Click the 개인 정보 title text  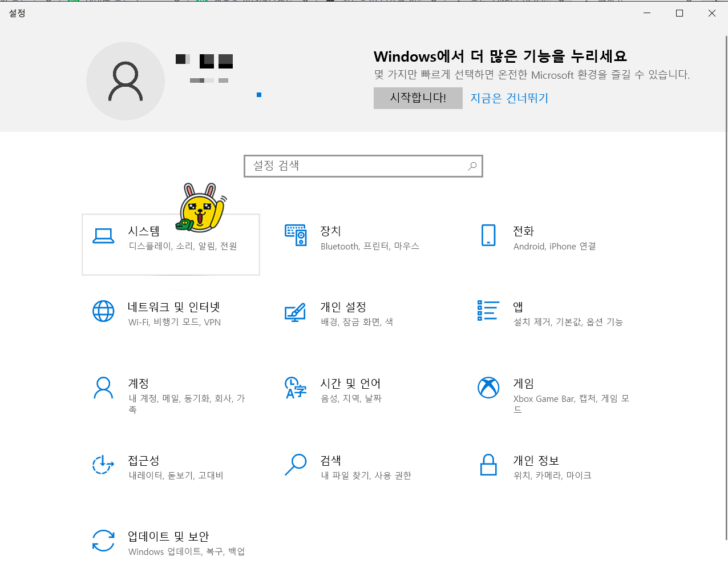tap(536, 461)
